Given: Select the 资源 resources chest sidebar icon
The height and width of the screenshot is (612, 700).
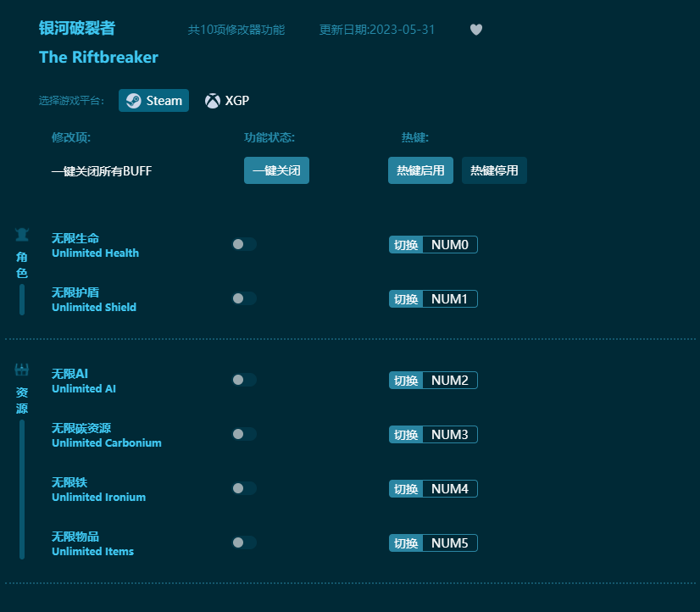Looking at the screenshot, I should pyautogui.click(x=21, y=369).
